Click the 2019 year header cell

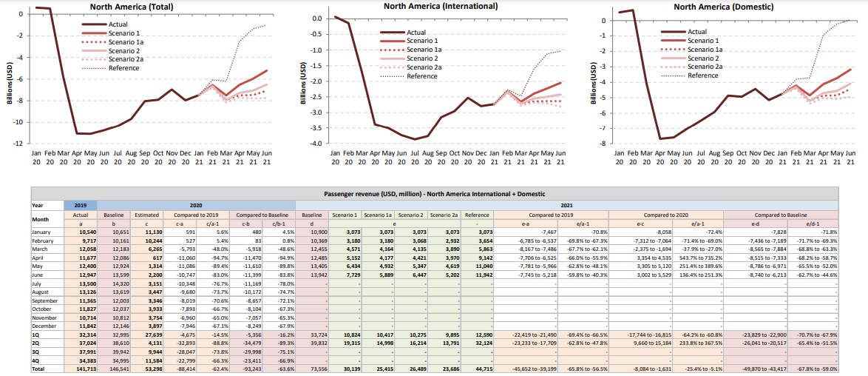(81, 204)
